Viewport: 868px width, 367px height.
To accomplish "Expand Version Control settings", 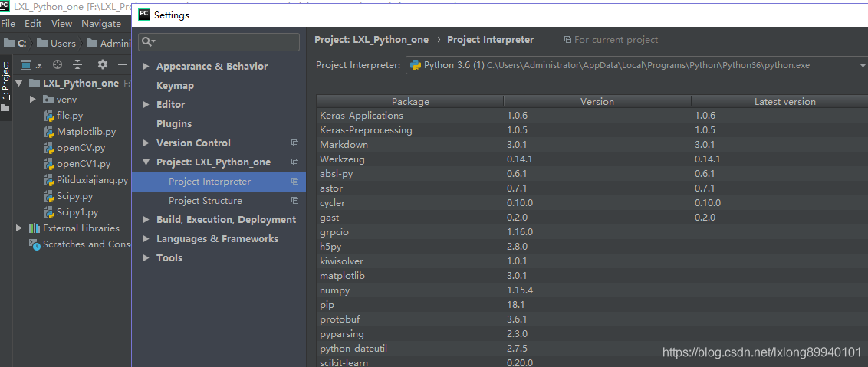I will (x=146, y=143).
